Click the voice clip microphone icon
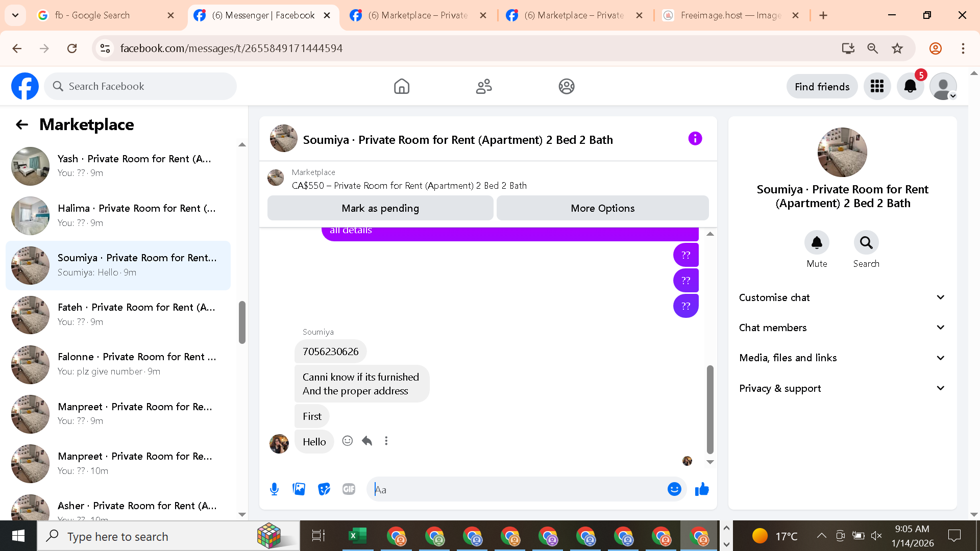980x551 pixels. [274, 489]
